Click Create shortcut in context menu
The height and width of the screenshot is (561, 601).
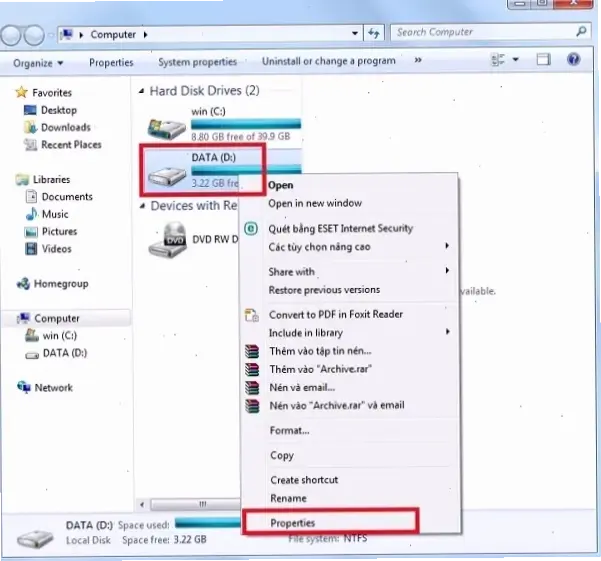[304, 480]
